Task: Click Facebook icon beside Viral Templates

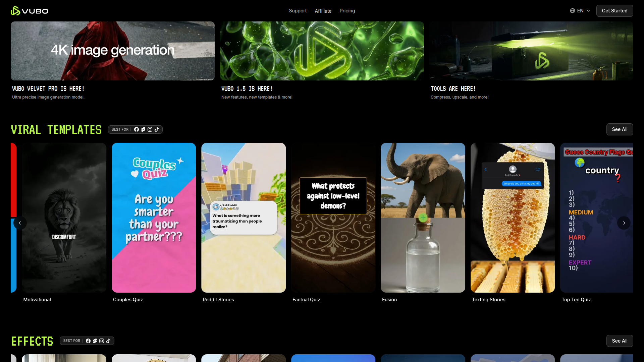Action: (137, 129)
